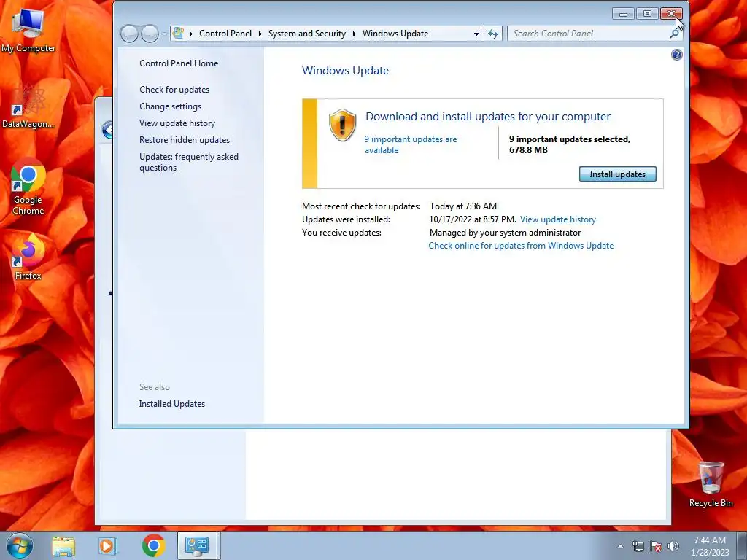747x560 pixels.
Task: Launch Chrome from the taskbar
Action: click(x=153, y=545)
